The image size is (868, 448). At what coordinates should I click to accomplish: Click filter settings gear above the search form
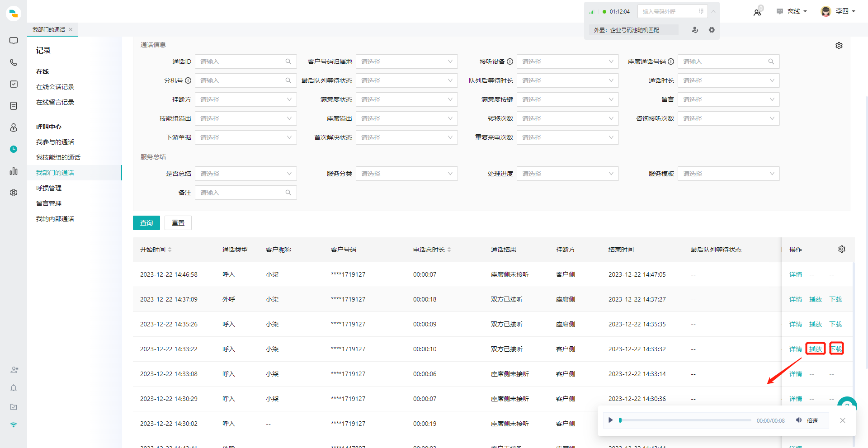coord(839,46)
